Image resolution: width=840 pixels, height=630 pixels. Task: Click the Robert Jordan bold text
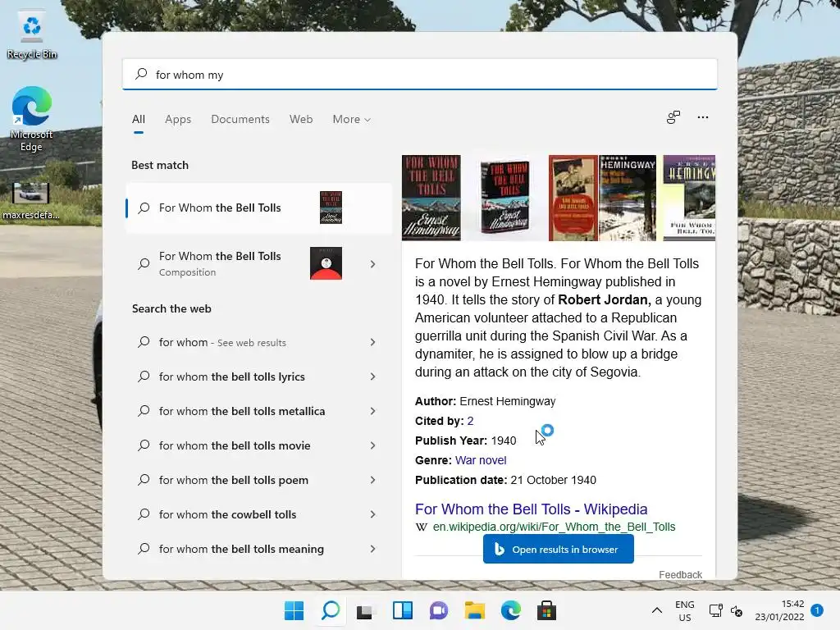[605, 300]
